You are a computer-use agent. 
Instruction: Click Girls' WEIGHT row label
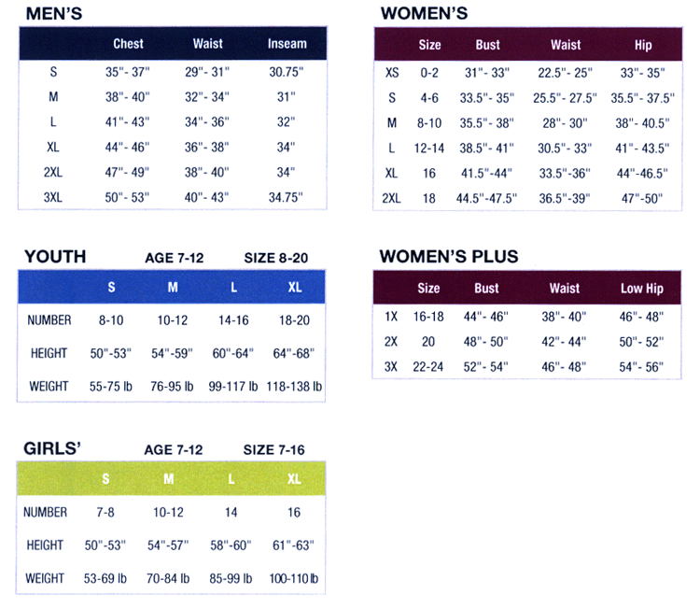point(45,578)
